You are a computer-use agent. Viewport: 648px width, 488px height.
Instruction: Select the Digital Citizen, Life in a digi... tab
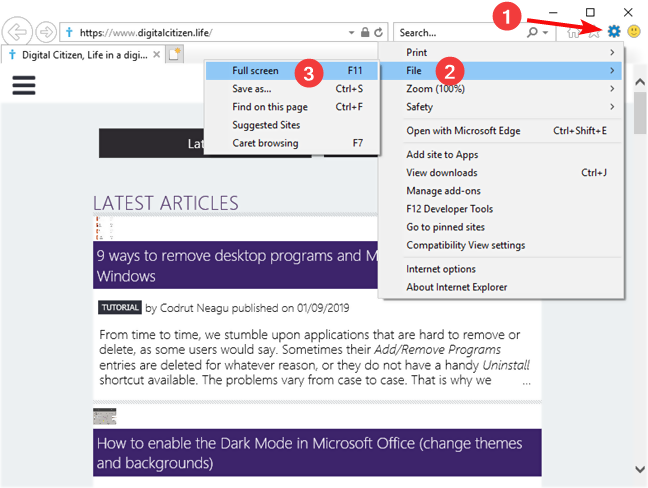(x=81, y=55)
